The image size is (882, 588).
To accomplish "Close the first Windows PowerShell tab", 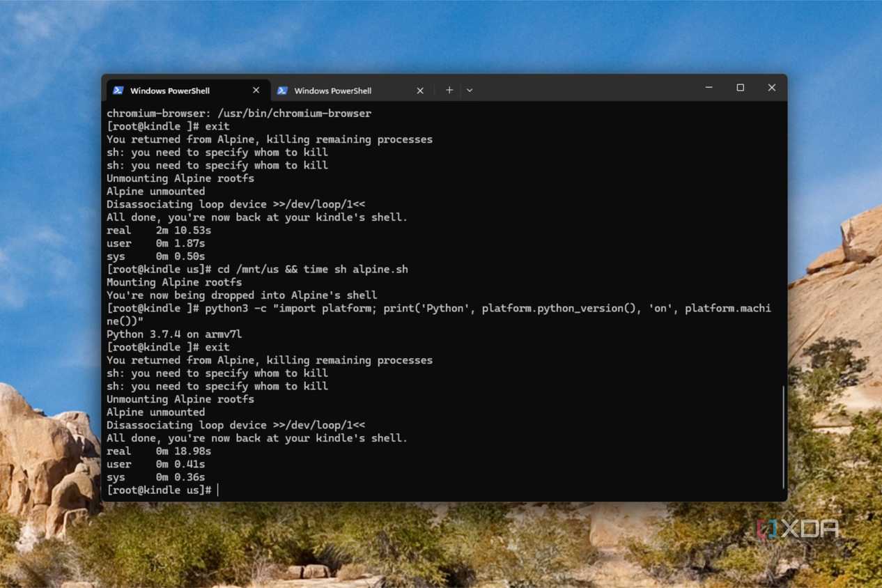I will click(x=256, y=91).
